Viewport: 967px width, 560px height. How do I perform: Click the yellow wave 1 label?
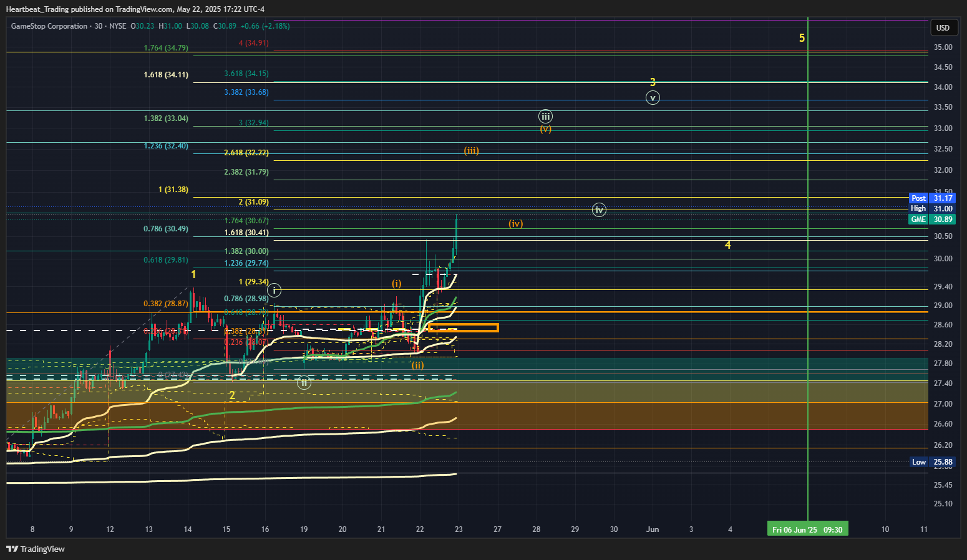193,274
